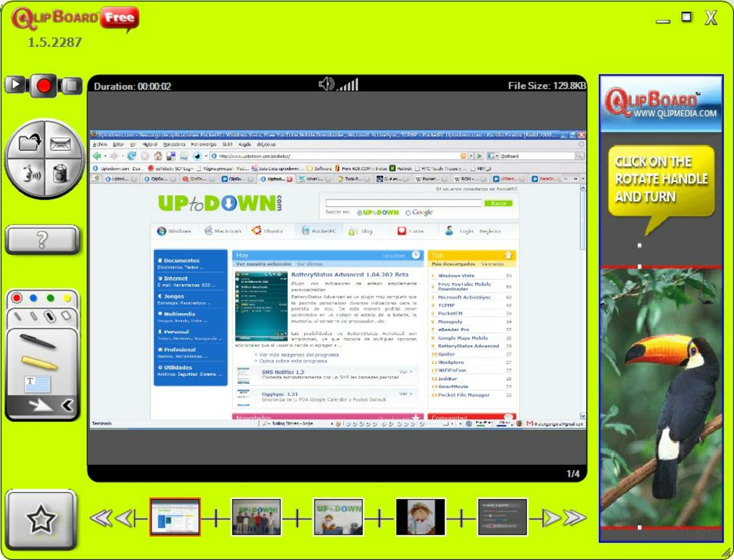Click the QlipBoard Free logo
This screenshot has height=560, width=734.
tap(75, 19)
